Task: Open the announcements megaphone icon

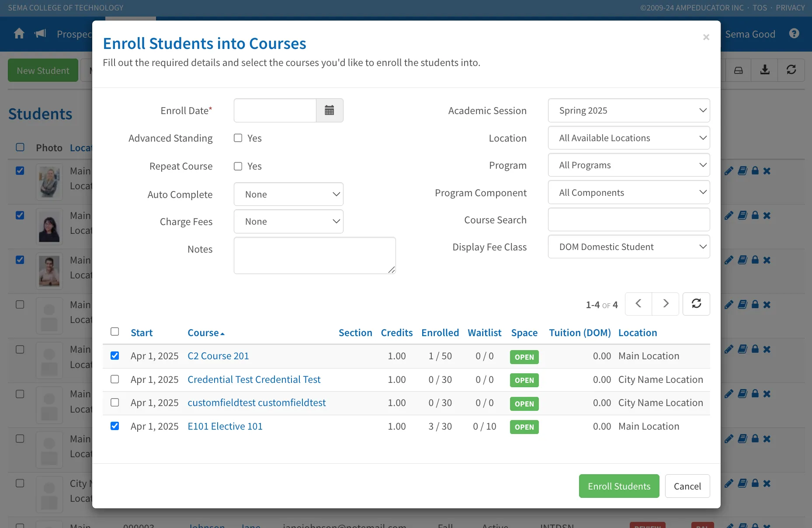Action: point(40,34)
